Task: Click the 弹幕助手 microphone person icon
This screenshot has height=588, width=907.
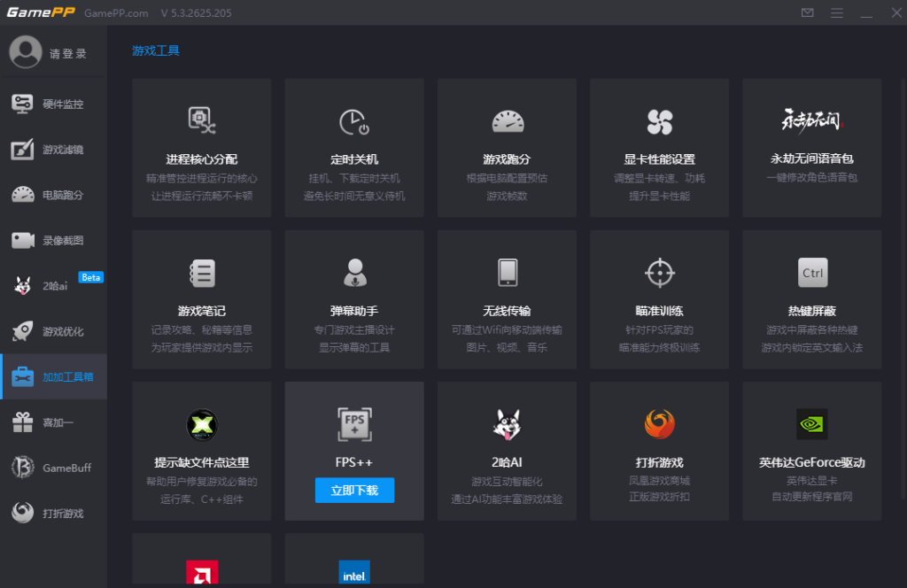Action: pyautogui.click(x=354, y=273)
